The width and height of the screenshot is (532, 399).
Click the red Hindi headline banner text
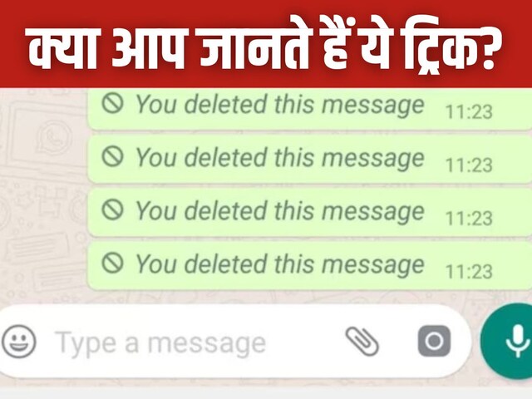(260, 47)
